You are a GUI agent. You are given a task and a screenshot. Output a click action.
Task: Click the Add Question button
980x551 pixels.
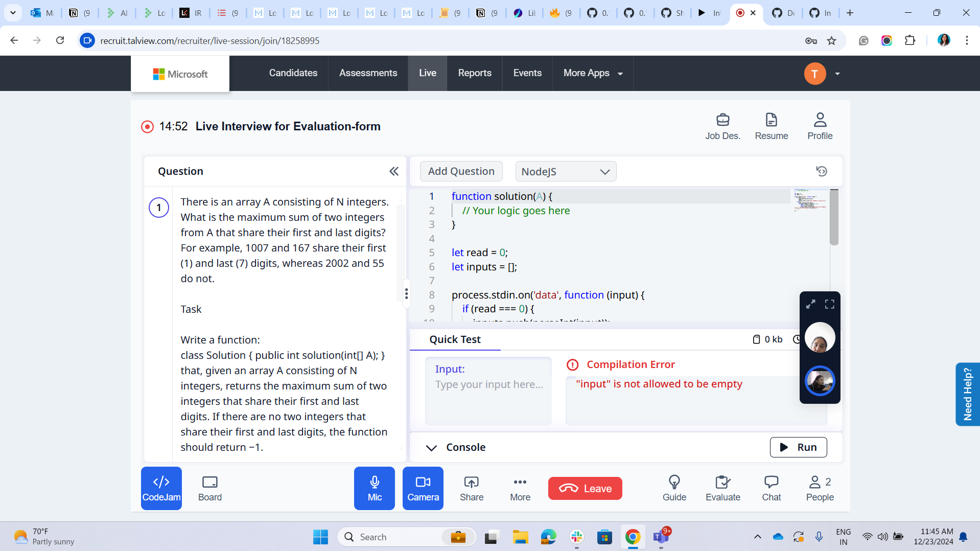461,171
